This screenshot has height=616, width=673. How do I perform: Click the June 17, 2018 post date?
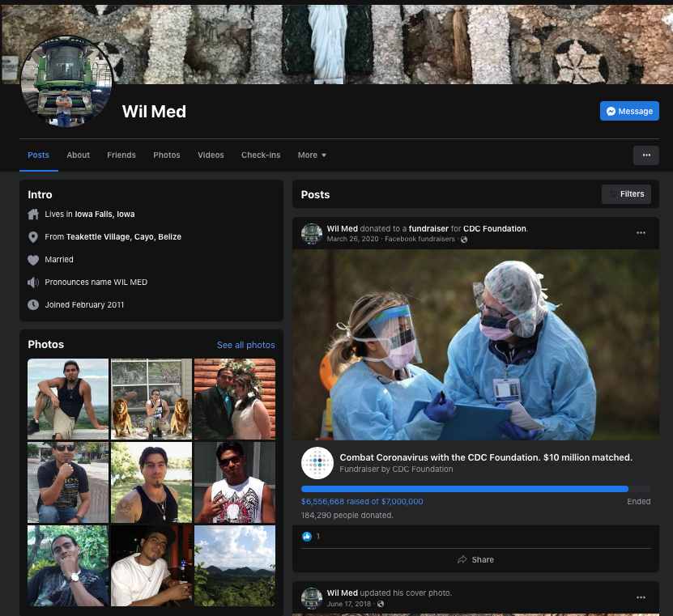point(349,604)
